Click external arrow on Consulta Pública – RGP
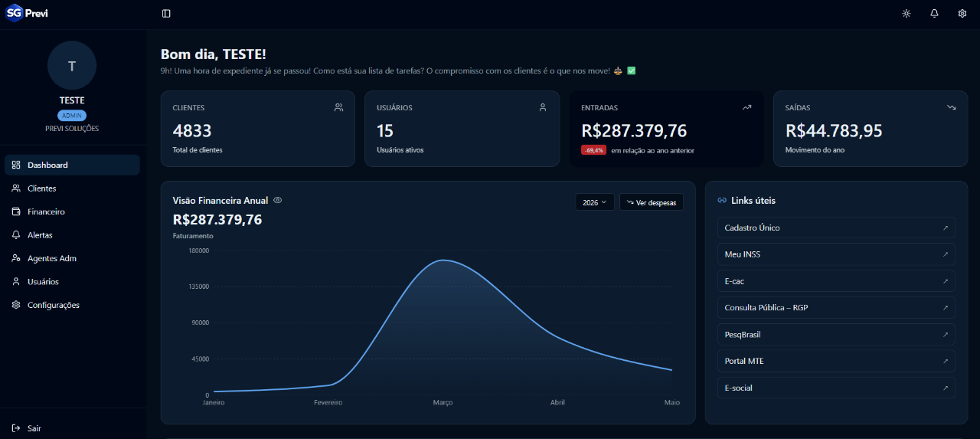This screenshot has height=439, width=980. (946, 308)
